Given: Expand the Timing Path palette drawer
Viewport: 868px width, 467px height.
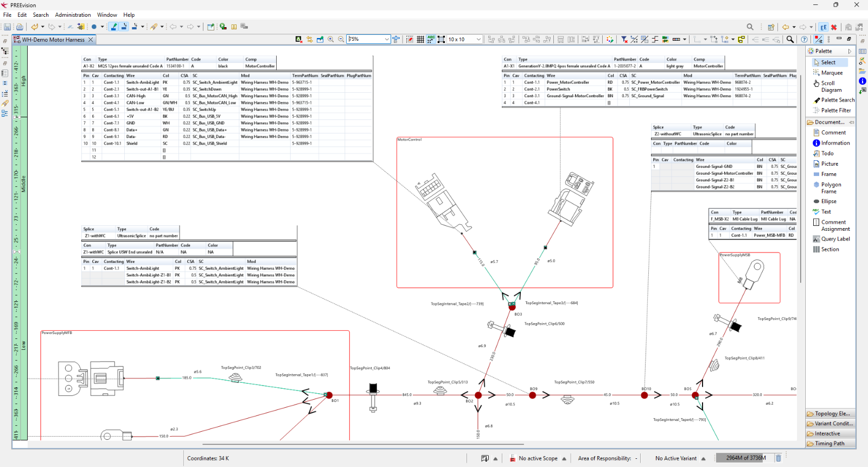Looking at the screenshot, I should tap(831, 444).
